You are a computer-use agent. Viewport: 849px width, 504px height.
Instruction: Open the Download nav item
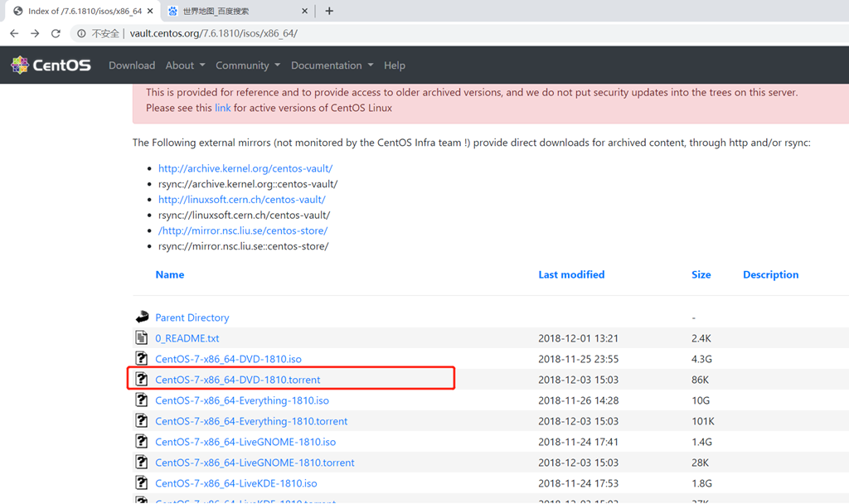(x=132, y=65)
